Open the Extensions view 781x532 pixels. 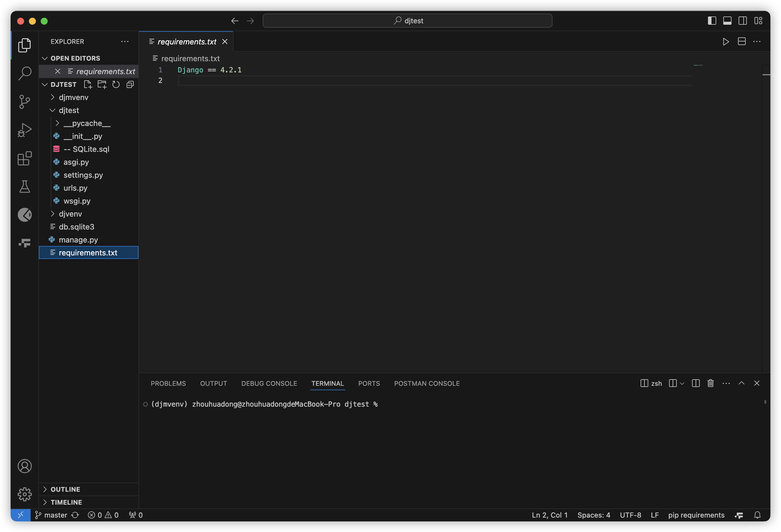(x=24, y=158)
